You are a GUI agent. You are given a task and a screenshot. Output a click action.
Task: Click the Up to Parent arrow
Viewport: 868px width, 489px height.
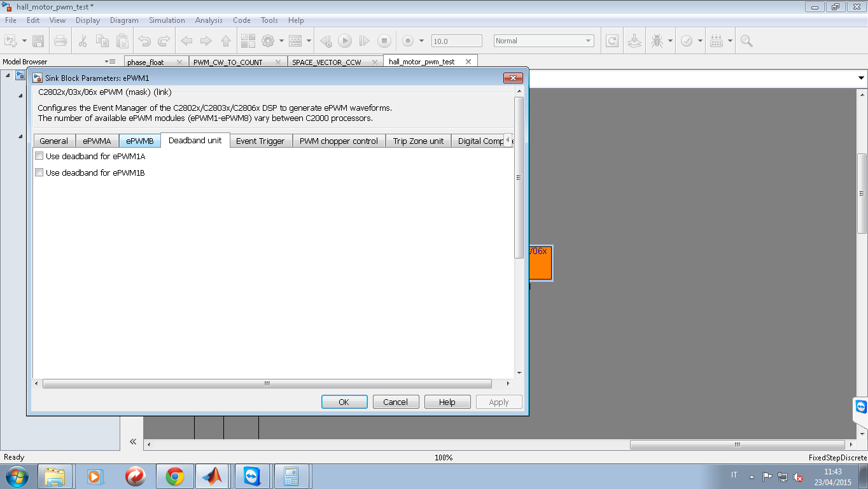(x=226, y=41)
